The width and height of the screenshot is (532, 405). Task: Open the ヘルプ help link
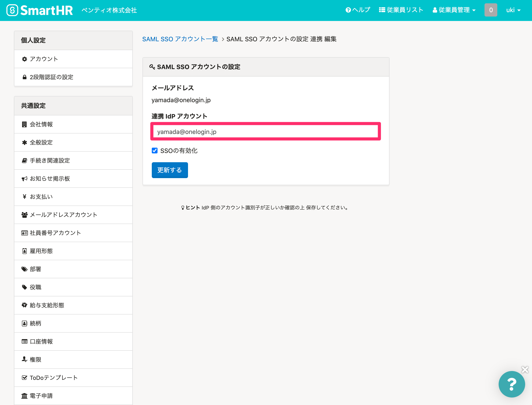pyautogui.click(x=358, y=10)
